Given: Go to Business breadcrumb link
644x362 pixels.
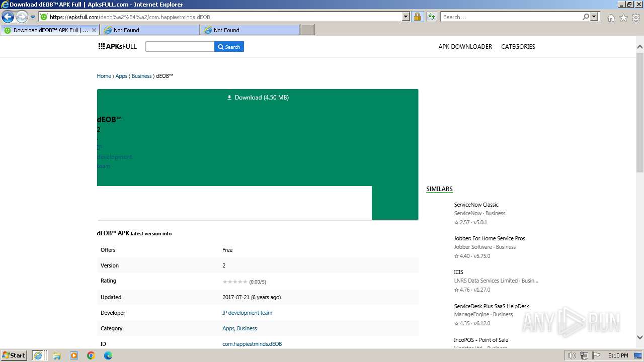Looking at the screenshot, I should click(141, 76).
